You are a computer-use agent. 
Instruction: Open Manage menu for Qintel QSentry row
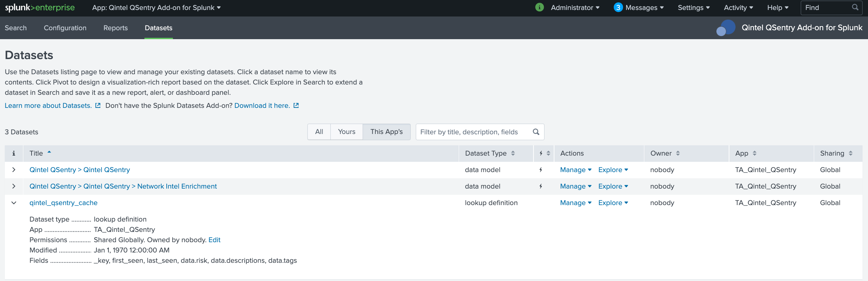click(x=576, y=170)
